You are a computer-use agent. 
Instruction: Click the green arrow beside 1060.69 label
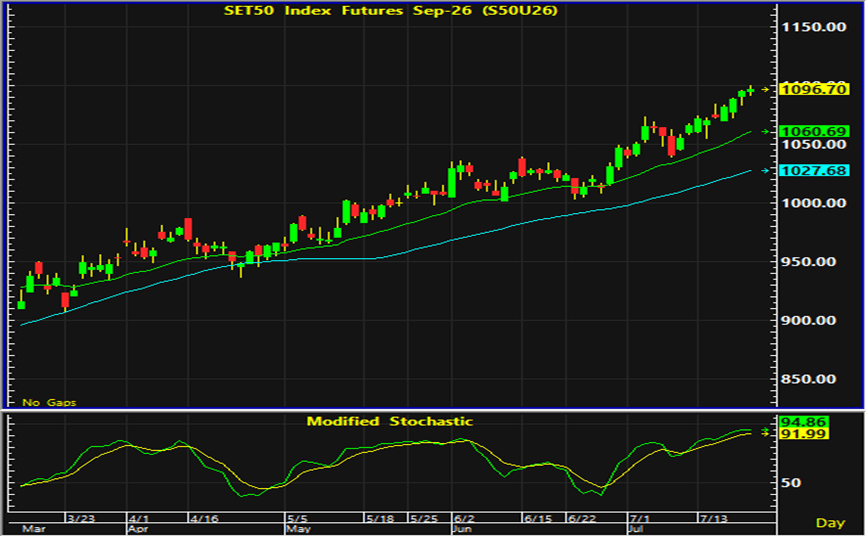[x=765, y=132]
